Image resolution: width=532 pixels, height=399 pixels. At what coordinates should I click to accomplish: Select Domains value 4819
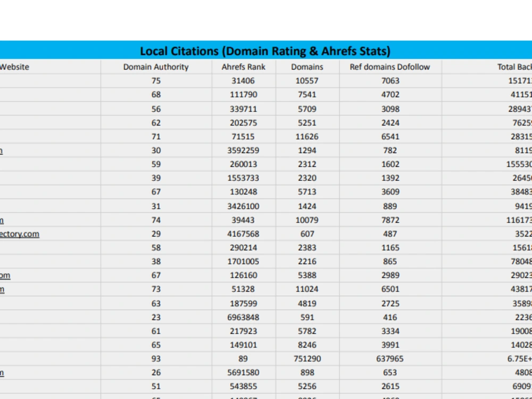click(307, 303)
